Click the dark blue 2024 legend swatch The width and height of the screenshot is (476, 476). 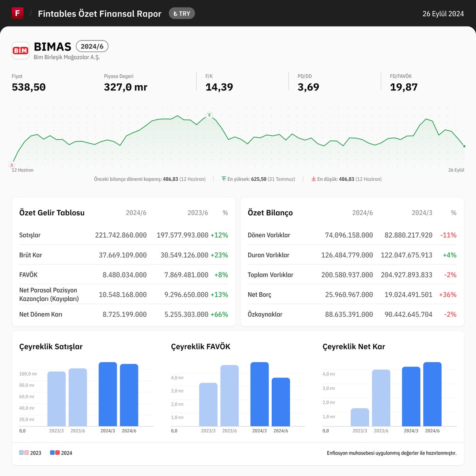coord(52,453)
